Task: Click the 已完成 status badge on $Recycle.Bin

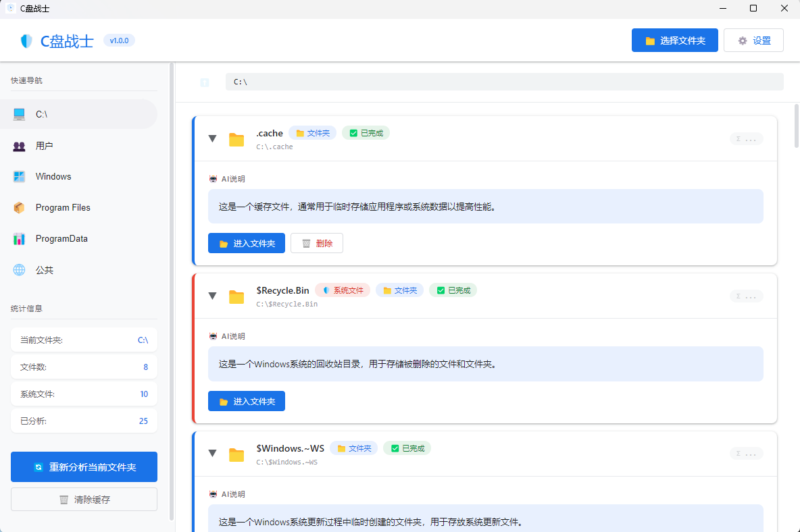Action: pos(453,290)
